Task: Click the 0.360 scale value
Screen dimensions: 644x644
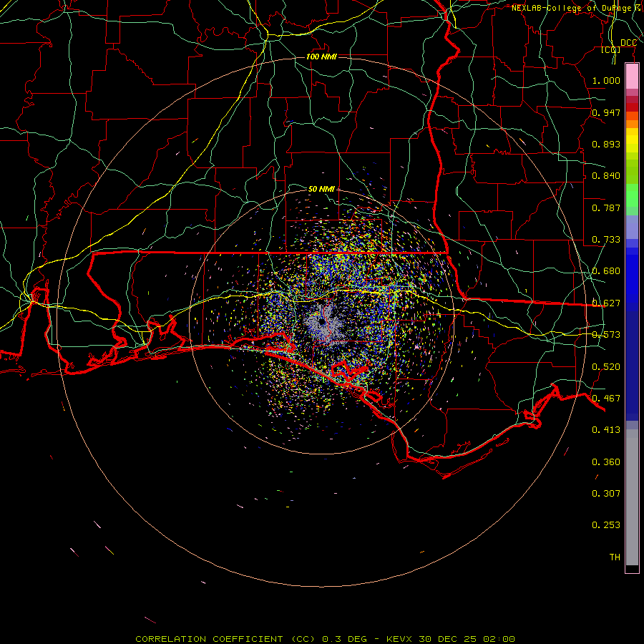Action: 606,462
